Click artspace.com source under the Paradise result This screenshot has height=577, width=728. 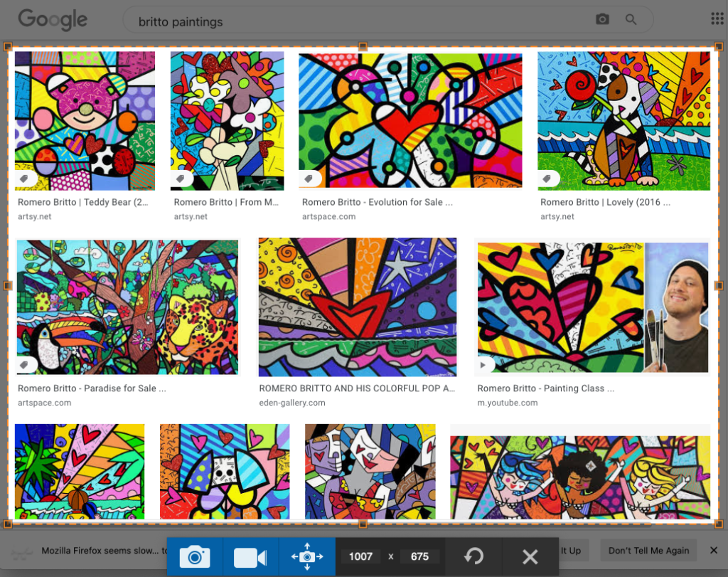click(45, 403)
